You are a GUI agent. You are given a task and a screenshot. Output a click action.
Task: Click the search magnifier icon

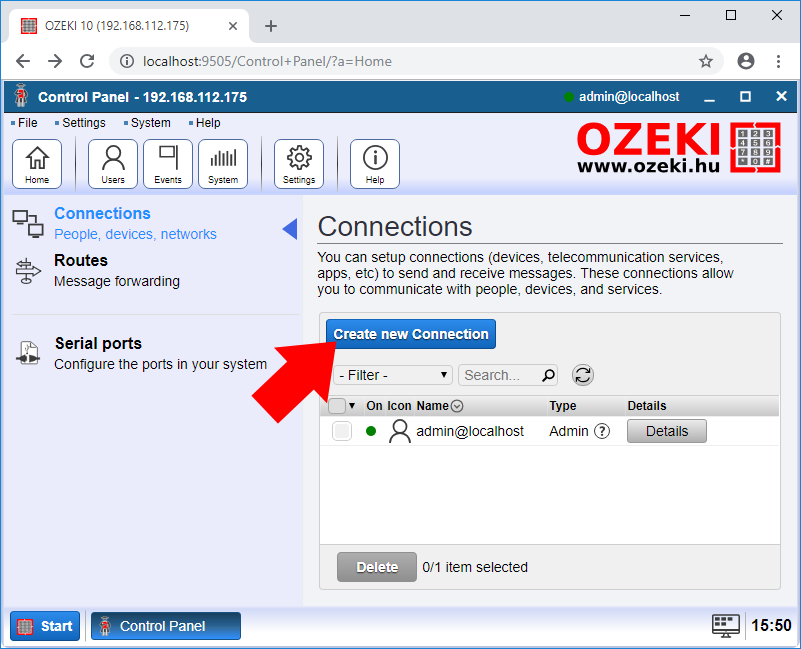click(548, 376)
